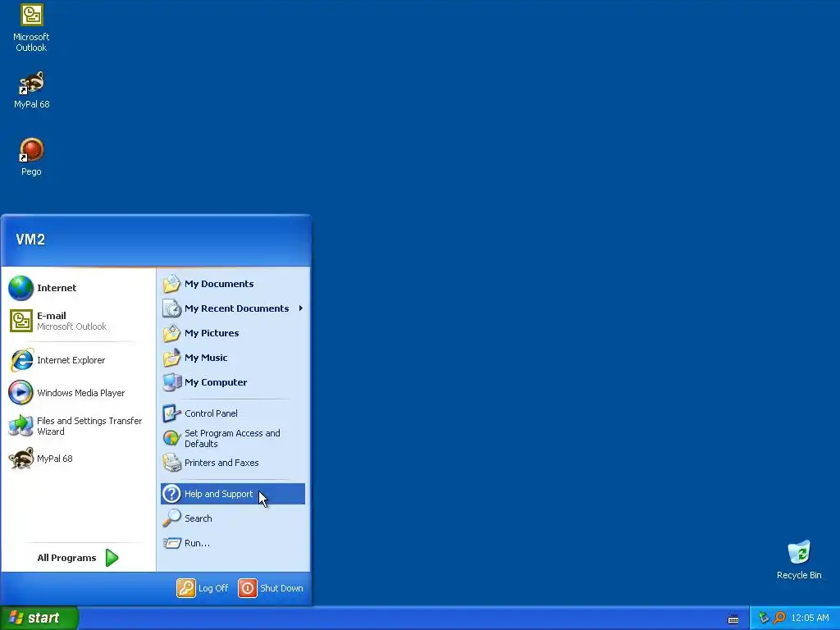This screenshot has width=840, height=630.
Task: Expand My Recent Documents submenu arrow
Action: [x=301, y=308]
